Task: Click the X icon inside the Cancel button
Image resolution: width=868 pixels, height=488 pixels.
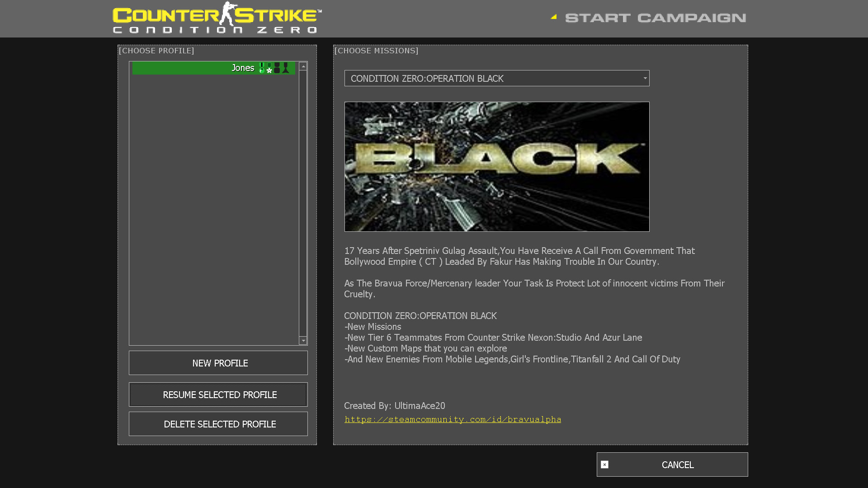Action: click(x=604, y=464)
